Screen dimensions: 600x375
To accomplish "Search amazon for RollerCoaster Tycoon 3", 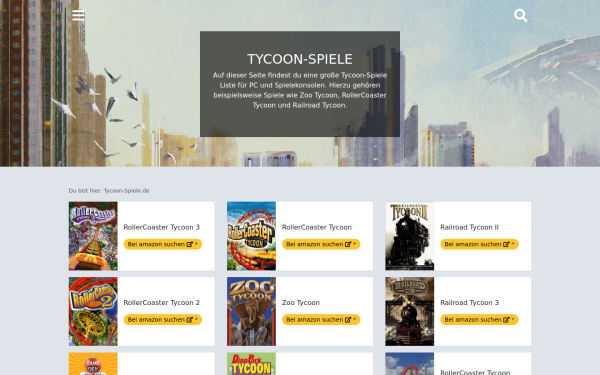I will pyautogui.click(x=163, y=244).
